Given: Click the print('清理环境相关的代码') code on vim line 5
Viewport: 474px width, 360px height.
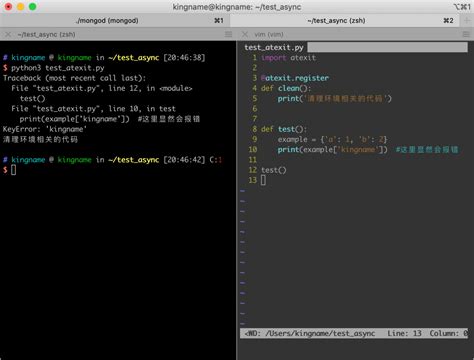Looking at the screenshot, I should point(335,99).
